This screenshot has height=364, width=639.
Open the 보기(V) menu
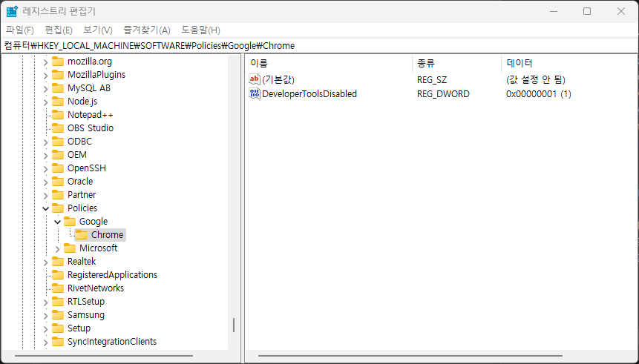point(97,30)
